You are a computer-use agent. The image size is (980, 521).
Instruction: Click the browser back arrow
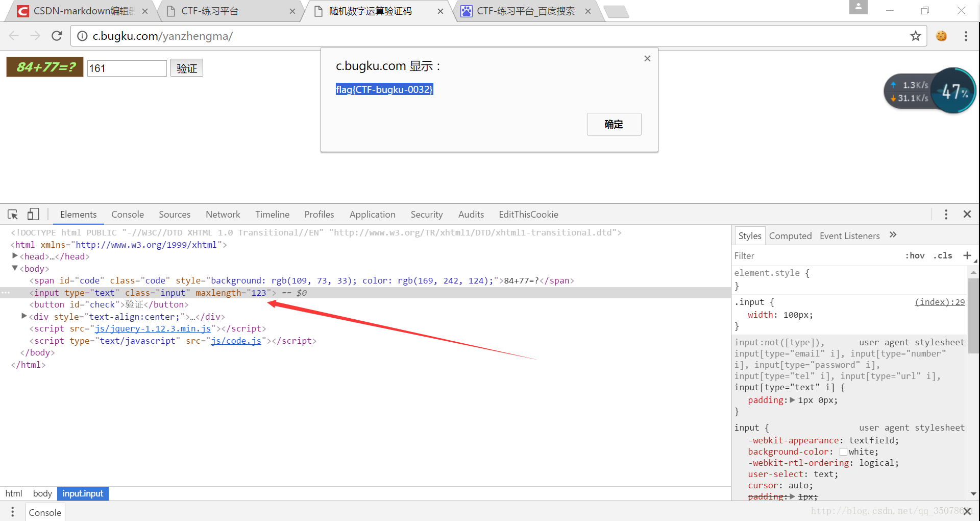coord(14,36)
